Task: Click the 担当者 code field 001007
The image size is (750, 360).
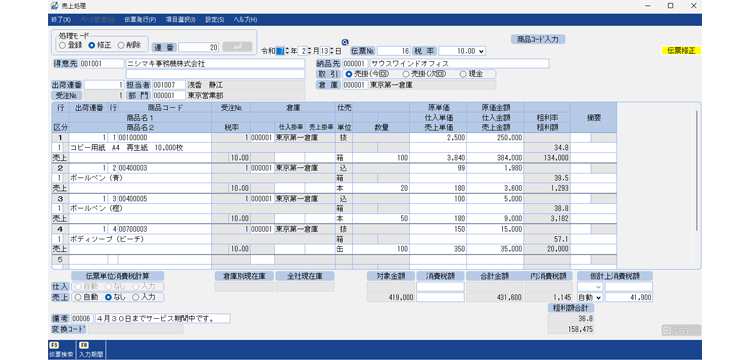Action: (169, 85)
